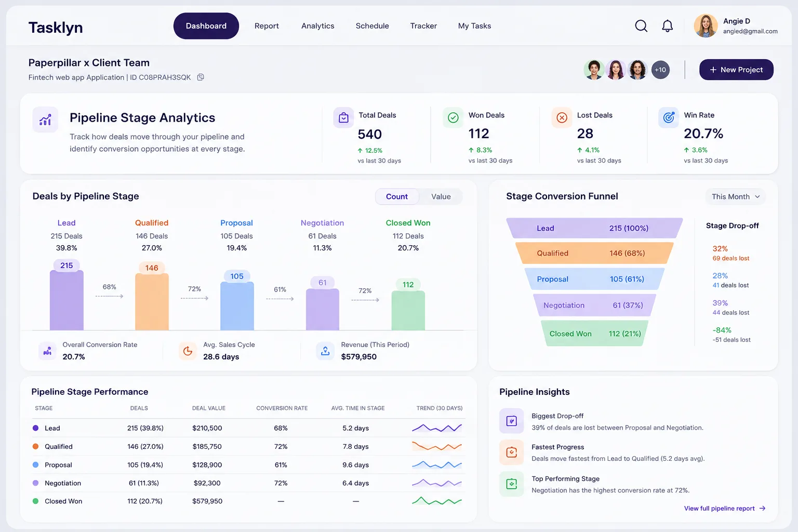798x532 pixels.
Task: Click the Win Rate target icon
Action: click(669, 118)
